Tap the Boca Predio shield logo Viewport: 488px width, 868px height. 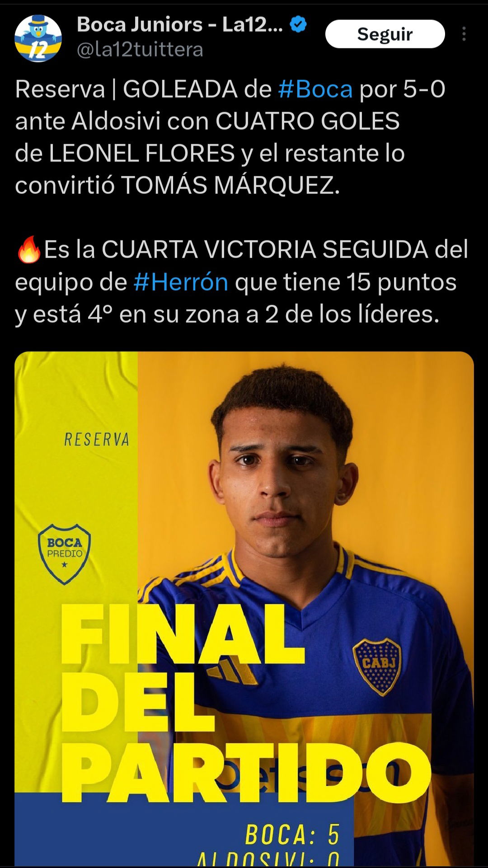tap(65, 554)
